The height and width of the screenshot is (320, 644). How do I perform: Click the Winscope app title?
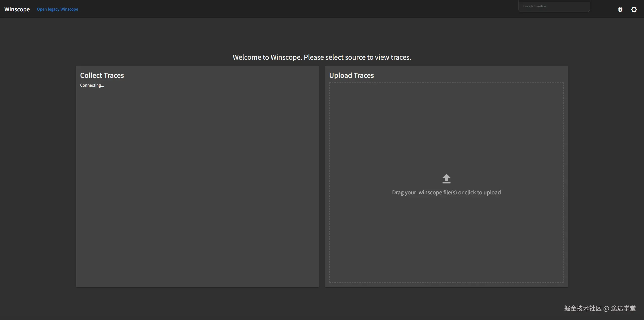tap(17, 9)
